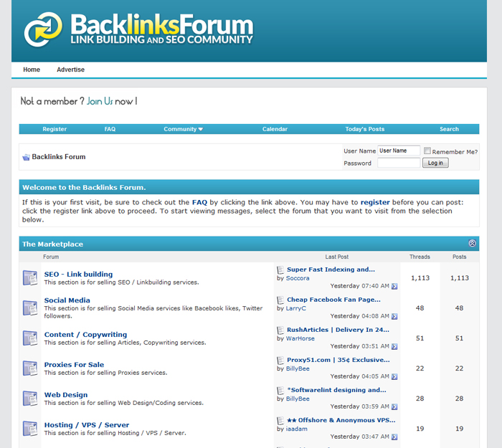Go to last post arrow for RushArticles

[394, 346]
